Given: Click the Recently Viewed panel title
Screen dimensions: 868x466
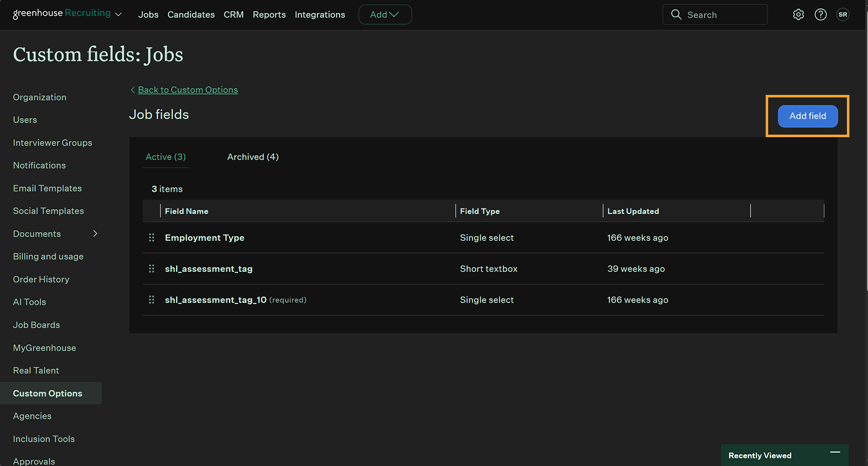Looking at the screenshot, I should click(760, 455).
